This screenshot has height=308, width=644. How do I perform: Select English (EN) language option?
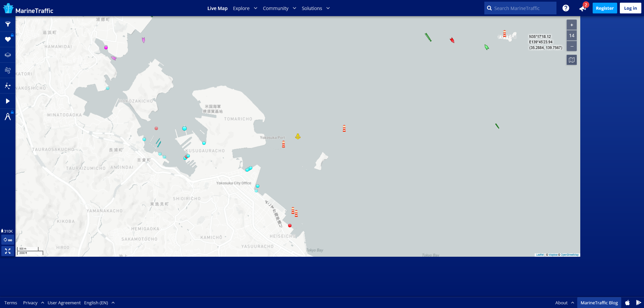coord(96,303)
